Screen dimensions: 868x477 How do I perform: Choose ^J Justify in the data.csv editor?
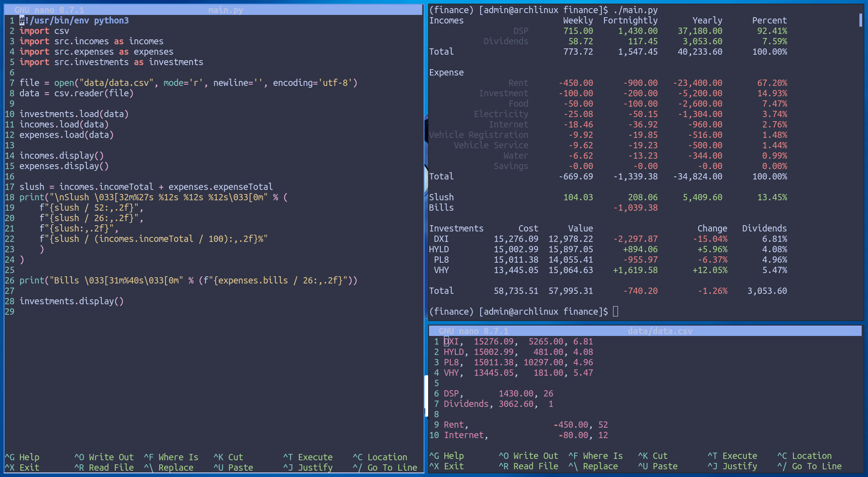732,466
